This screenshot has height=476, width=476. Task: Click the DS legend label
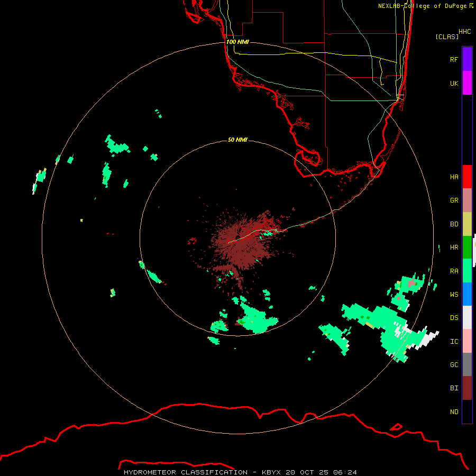pyautogui.click(x=454, y=317)
